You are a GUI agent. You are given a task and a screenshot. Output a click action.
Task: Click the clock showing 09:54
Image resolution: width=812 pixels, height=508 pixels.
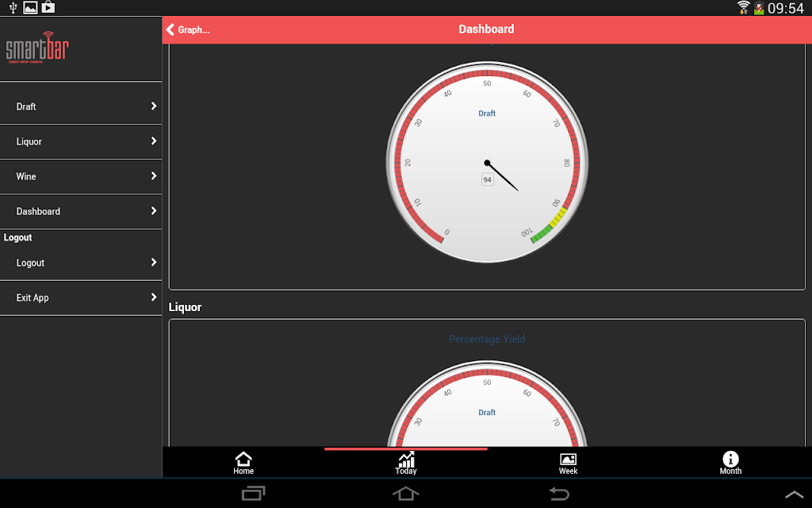coord(786,8)
